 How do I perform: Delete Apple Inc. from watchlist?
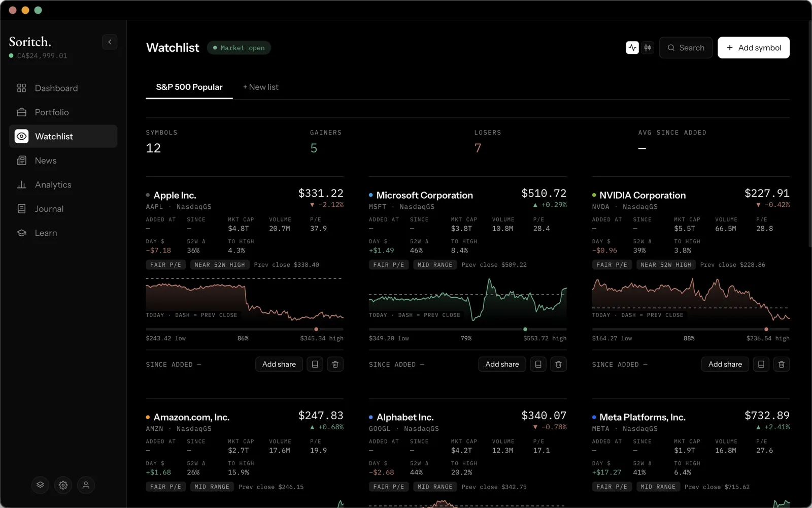pyautogui.click(x=335, y=364)
